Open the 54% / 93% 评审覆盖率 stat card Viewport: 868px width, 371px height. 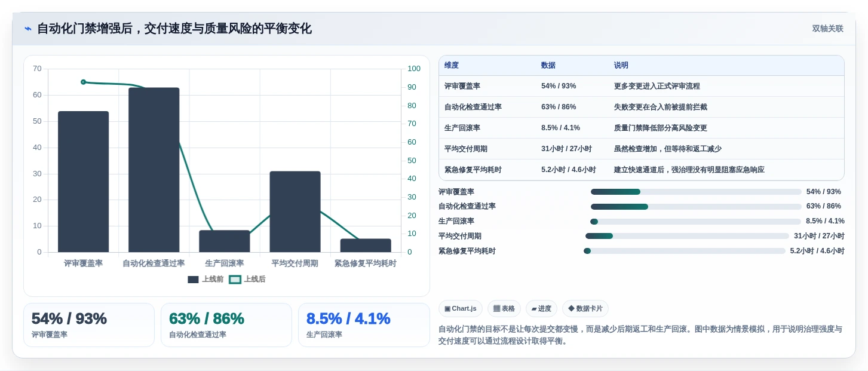(x=89, y=325)
